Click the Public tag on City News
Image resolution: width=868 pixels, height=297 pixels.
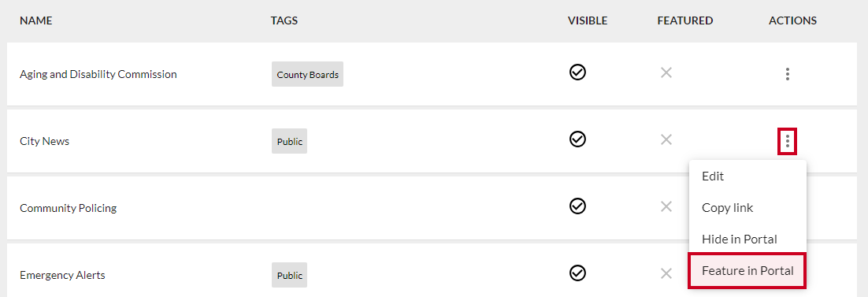(x=290, y=141)
